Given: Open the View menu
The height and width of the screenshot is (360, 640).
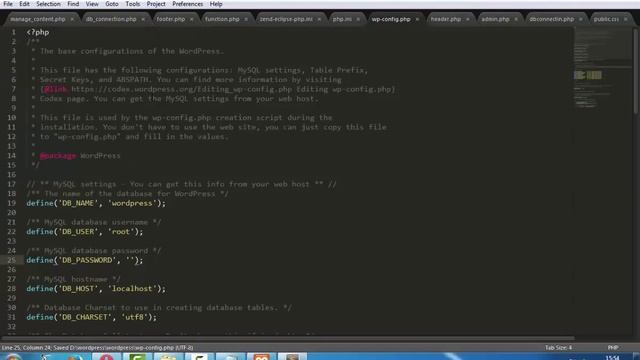Looking at the screenshot, I should click(x=92, y=4).
